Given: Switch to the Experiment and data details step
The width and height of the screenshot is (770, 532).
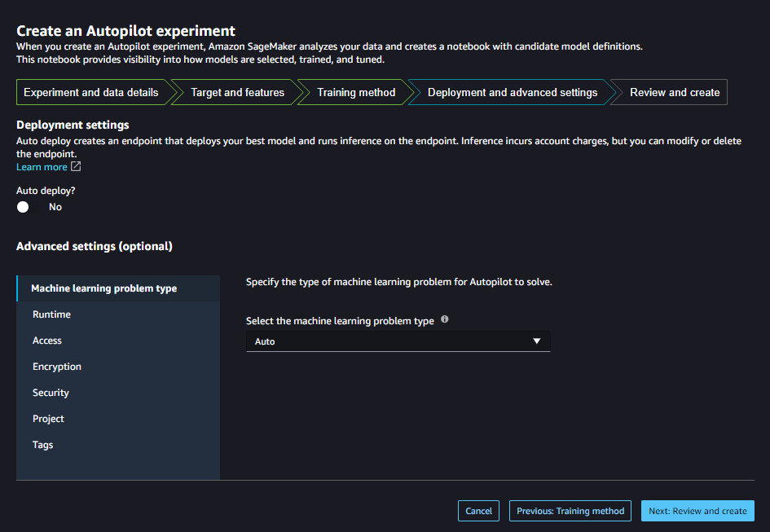Looking at the screenshot, I should click(x=92, y=92).
